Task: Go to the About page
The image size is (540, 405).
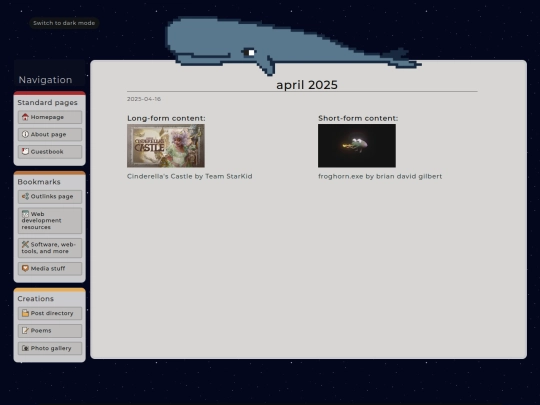Action: (x=50, y=134)
